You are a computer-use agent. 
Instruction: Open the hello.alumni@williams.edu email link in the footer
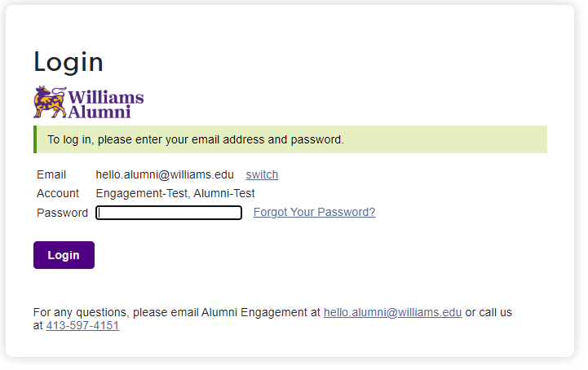tap(392, 312)
